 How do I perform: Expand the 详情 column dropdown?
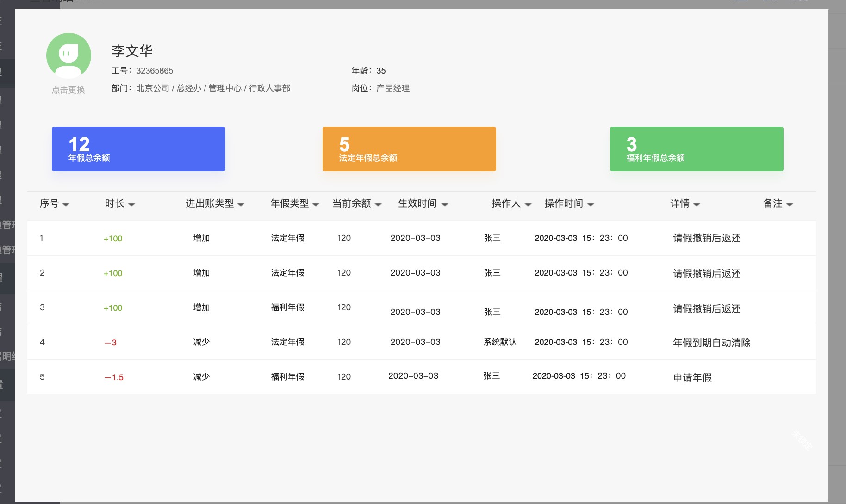pos(697,204)
